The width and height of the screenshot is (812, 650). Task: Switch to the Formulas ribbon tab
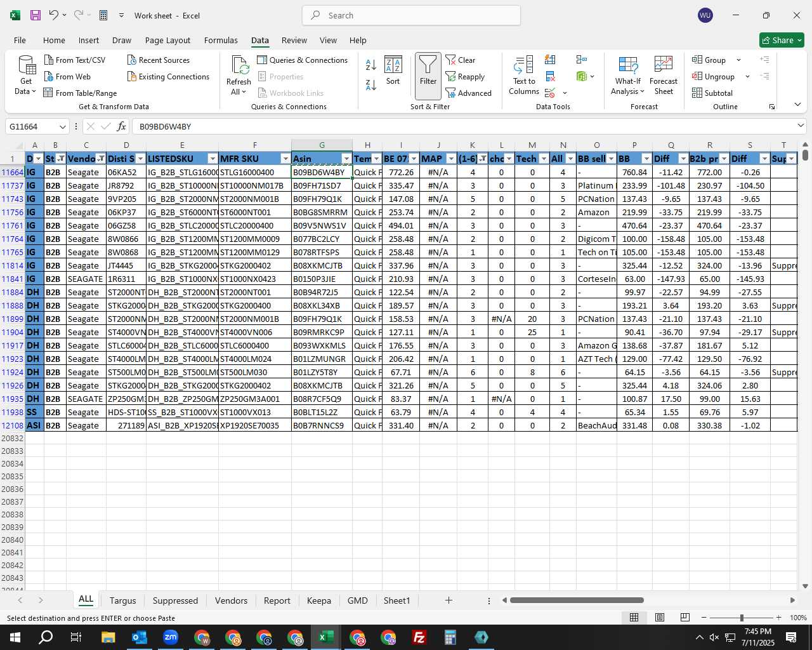(x=221, y=40)
